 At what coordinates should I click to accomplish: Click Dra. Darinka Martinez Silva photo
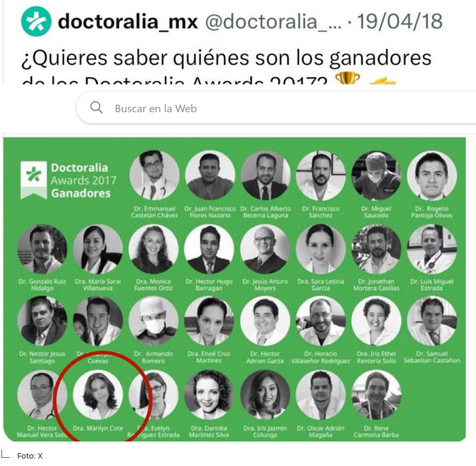click(209, 395)
